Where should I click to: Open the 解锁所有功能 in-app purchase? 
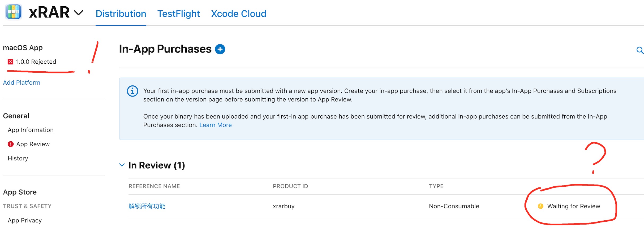(x=147, y=206)
